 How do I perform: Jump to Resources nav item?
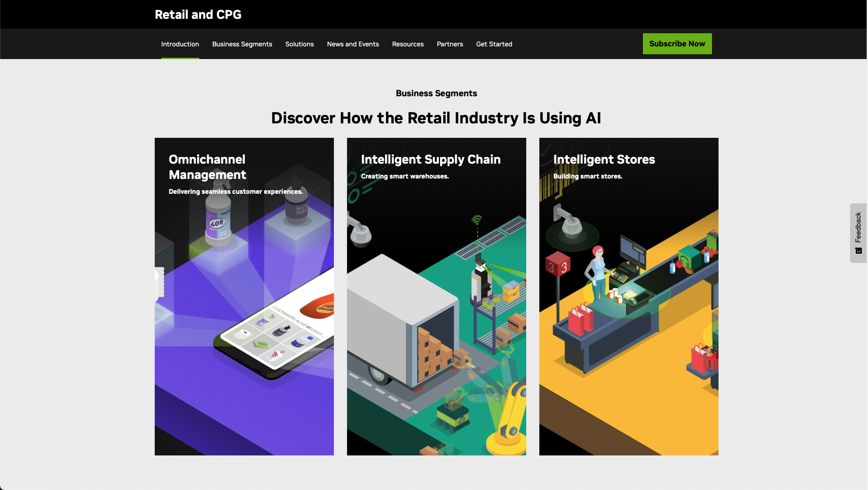click(408, 44)
